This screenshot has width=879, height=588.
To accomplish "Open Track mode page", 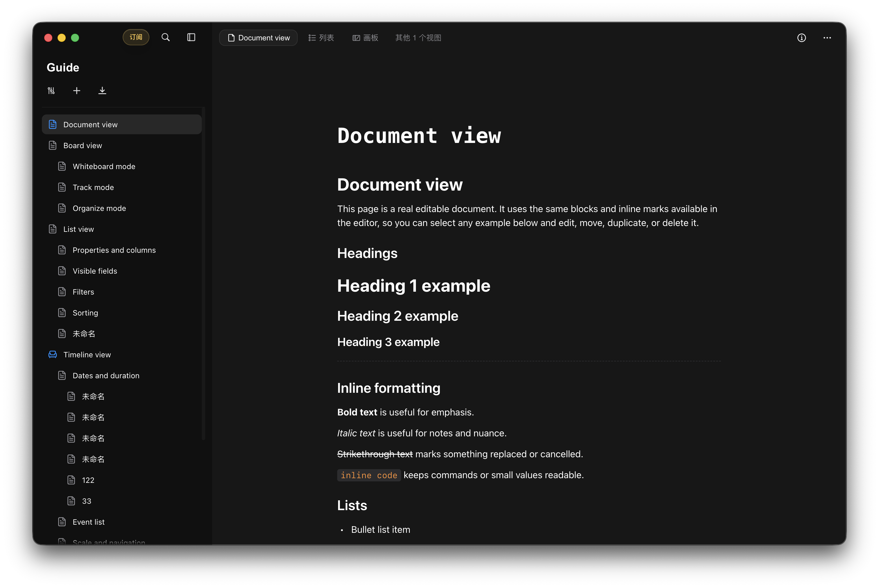I will pyautogui.click(x=122, y=187).
